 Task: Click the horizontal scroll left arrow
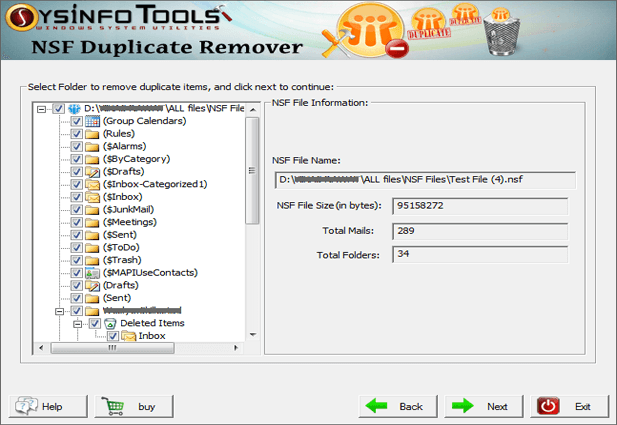(x=41, y=348)
